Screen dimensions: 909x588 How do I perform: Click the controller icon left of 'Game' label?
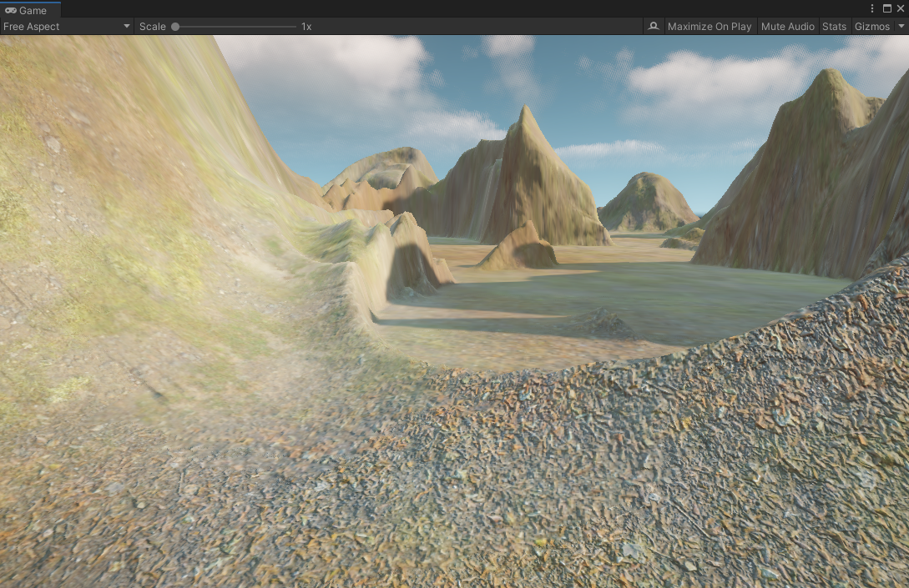pyautogui.click(x=12, y=10)
